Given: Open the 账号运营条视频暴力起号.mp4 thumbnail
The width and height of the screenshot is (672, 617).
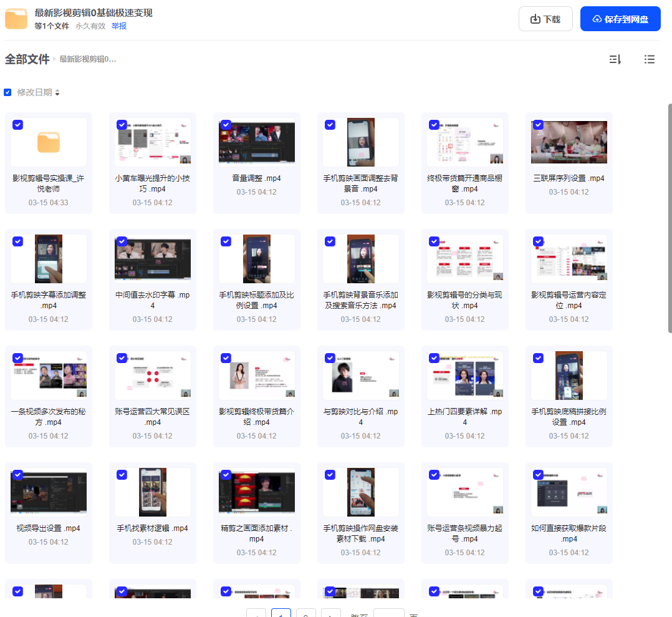Looking at the screenshot, I should (x=464, y=492).
